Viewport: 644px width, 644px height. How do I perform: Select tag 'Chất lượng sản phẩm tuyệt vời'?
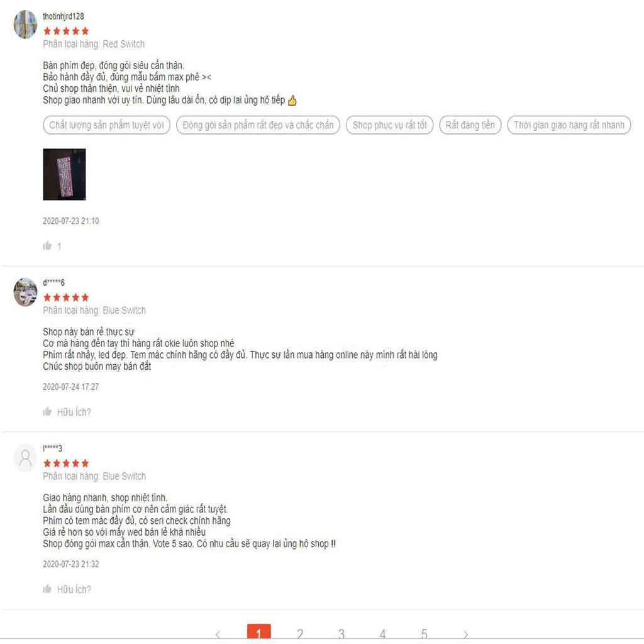coord(106,125)
